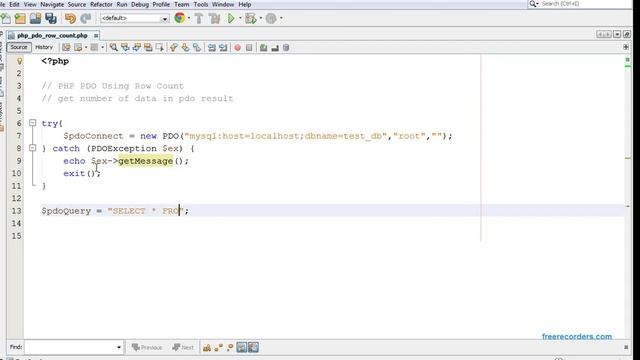Toggle Whole Words option in Find bar
The height and width of the screenshot is (360, 640).
(x=218, y=347)
